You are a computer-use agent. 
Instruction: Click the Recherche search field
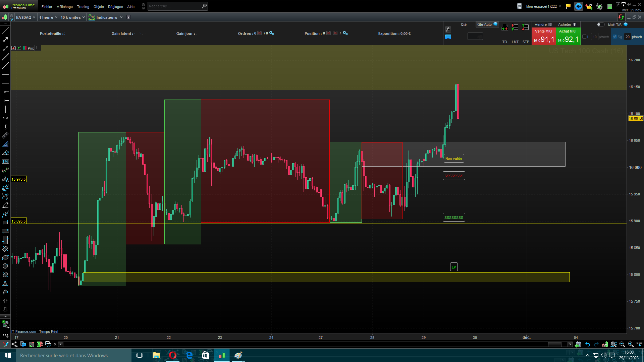[x=174, y=6]
